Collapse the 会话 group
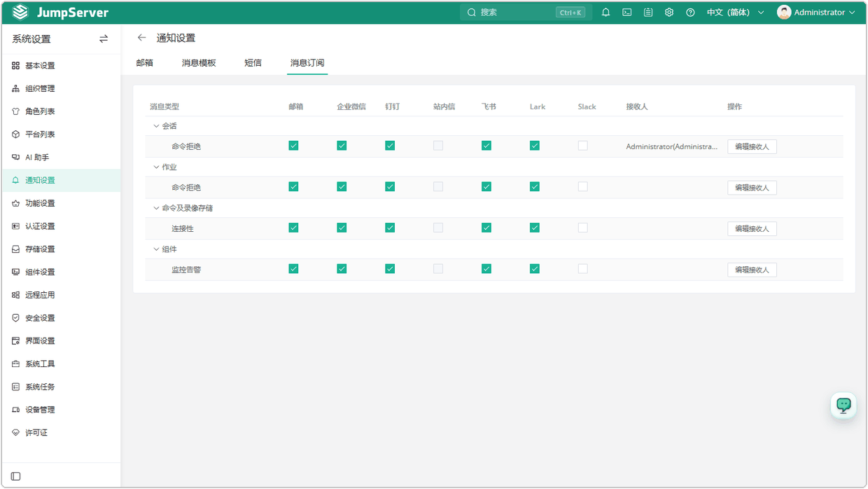 (x=156, y=126)
